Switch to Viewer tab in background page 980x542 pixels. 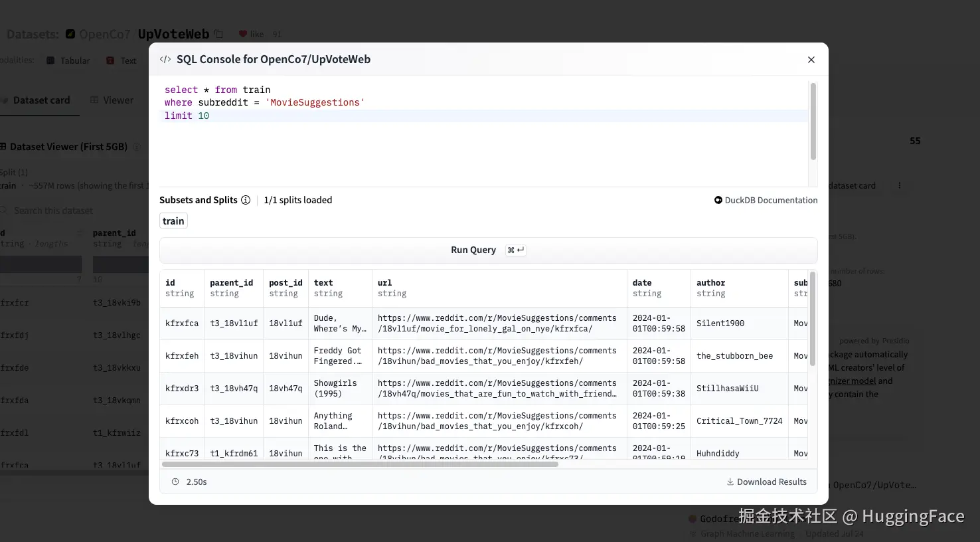112,100
